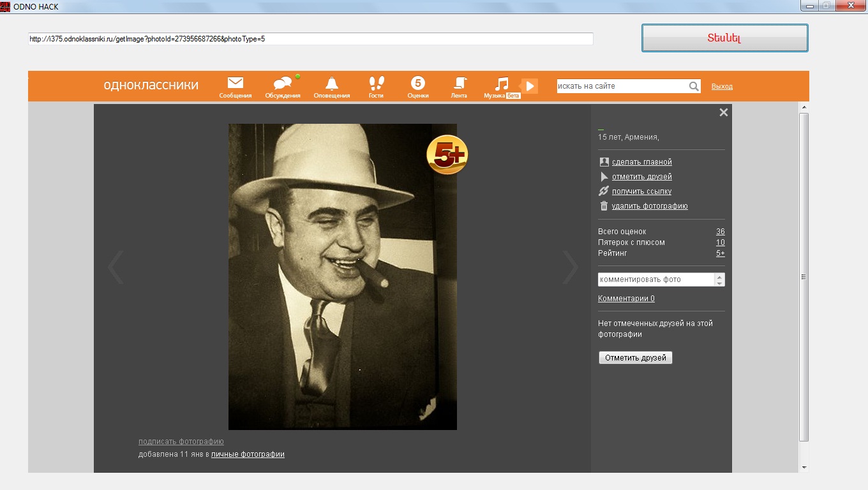This screenshot has height=490, width=868.
Task: Click the удалить фотографию trash icon
Action: tap(604, 206)
